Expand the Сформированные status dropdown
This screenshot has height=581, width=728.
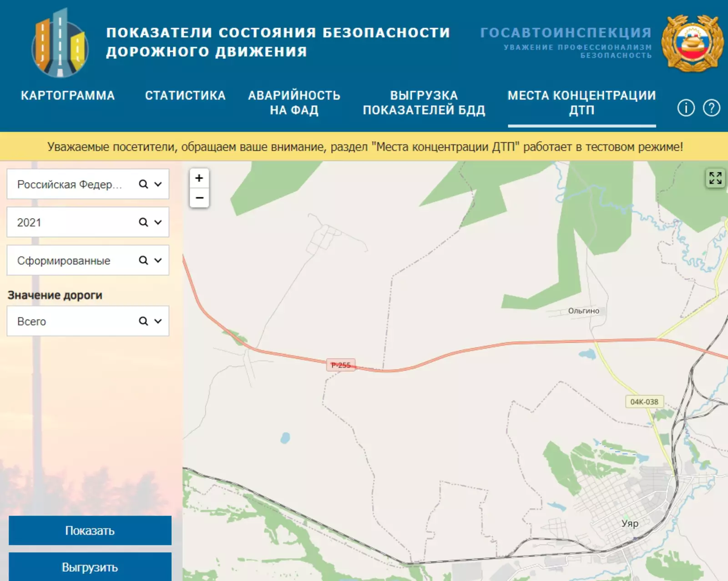click(x=158, y=260)
